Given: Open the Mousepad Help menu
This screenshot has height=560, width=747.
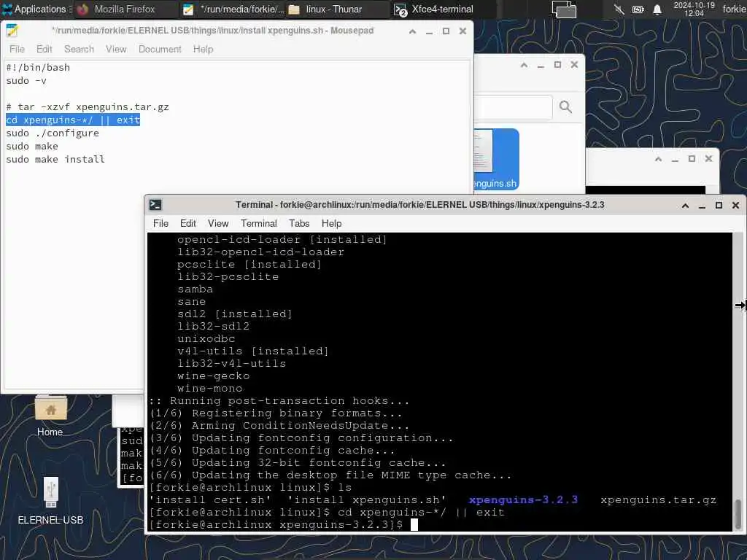Looking at the screenshot, I should [x=204, y=49].
